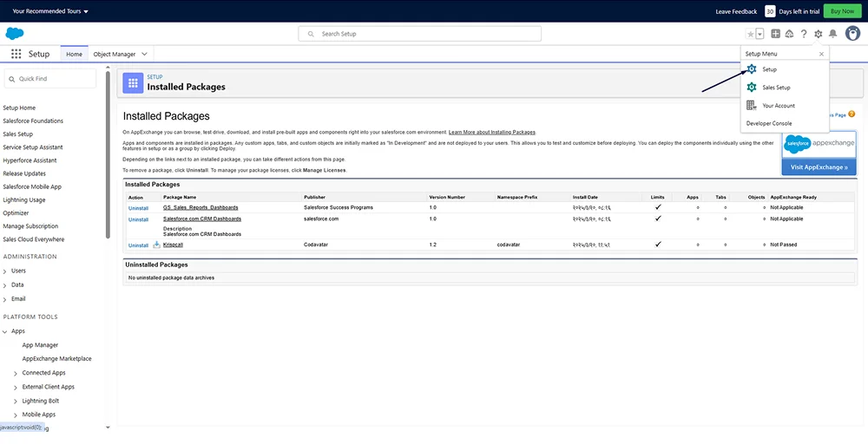Expand the Email section

pos(5,299)
